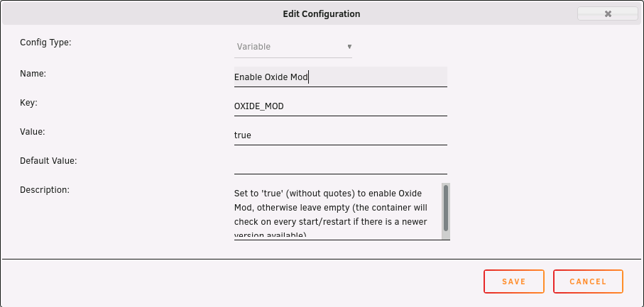Open the Config Type dropdown showing Variable
The image size is (644, 307).
point(293,47)
